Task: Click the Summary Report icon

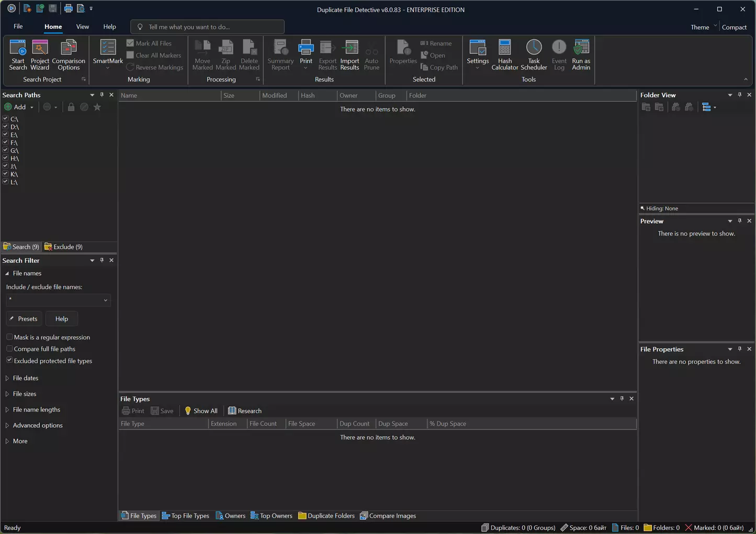Action: (280, 55)
